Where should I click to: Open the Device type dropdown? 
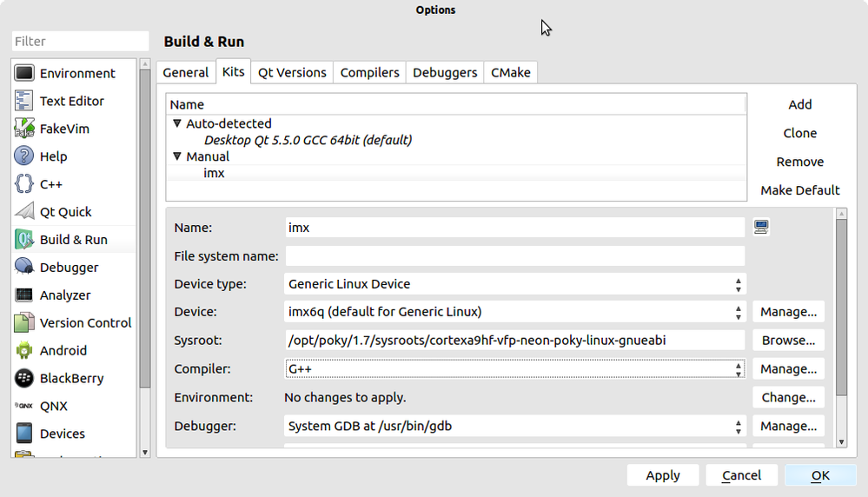(x=515, y=284)
